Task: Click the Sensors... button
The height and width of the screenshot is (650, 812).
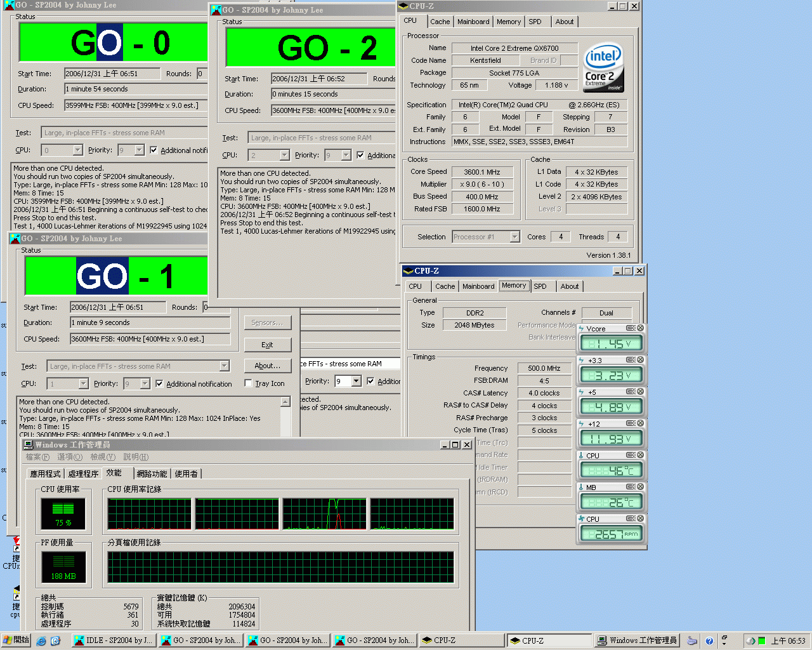Action: click(268, 322)
